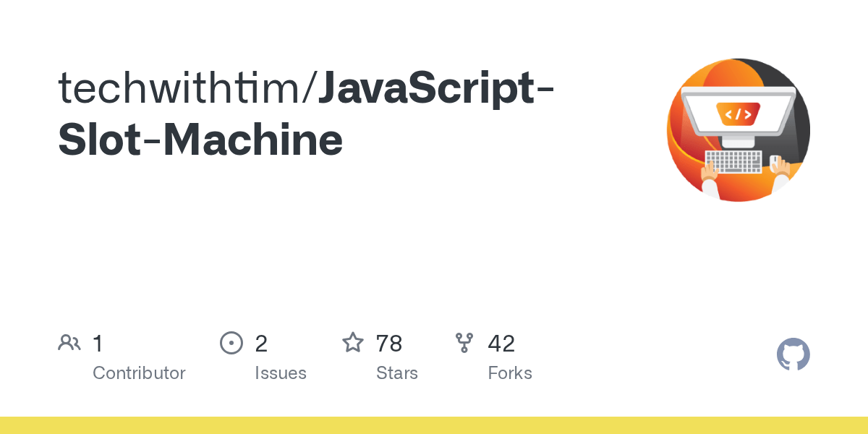Click the Stars label

pos(396,373)
